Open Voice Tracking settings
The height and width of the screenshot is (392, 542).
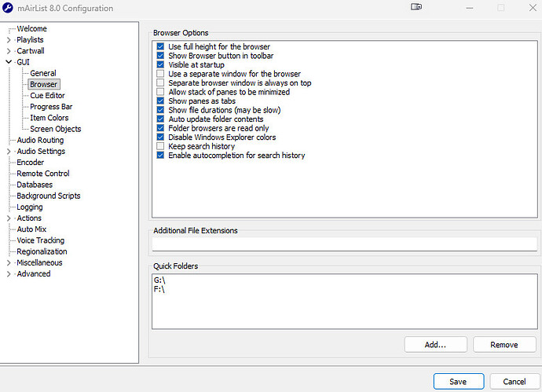click(40, 240)
